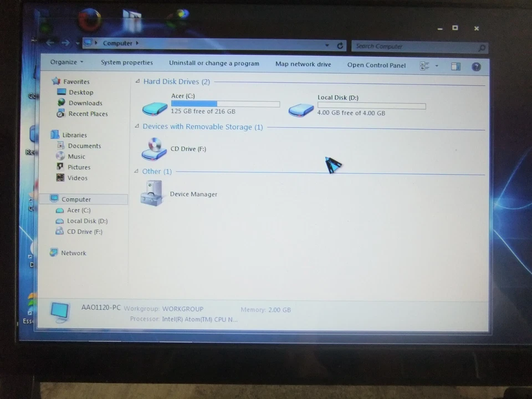Viewport: 532px width, 399px height.
Task: Show the preview pane icon
Action: click(456, 66)
